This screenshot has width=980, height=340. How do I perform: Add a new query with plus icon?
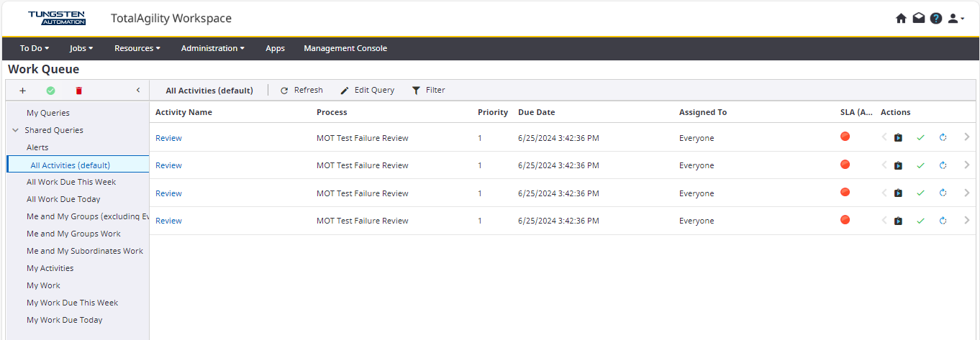22,91
